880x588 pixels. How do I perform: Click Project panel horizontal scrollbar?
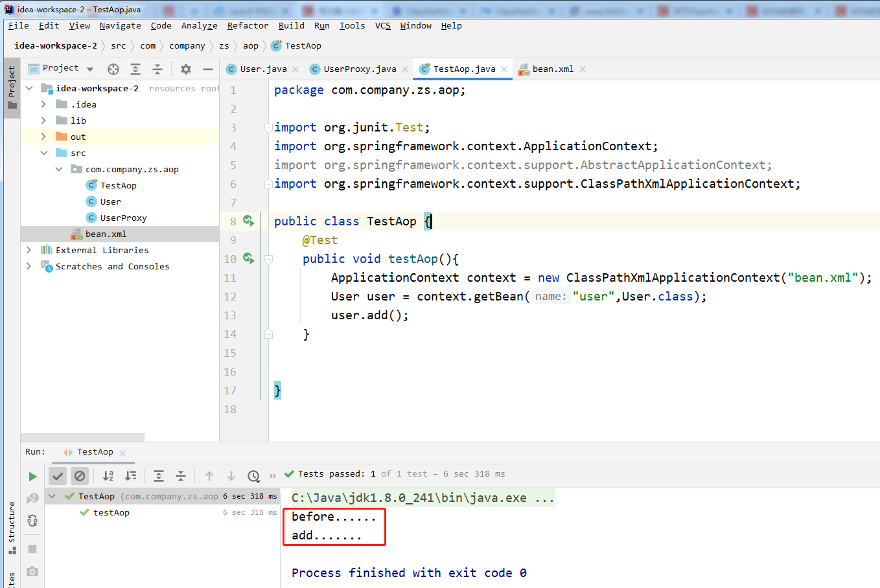click(x=83, y=437)
